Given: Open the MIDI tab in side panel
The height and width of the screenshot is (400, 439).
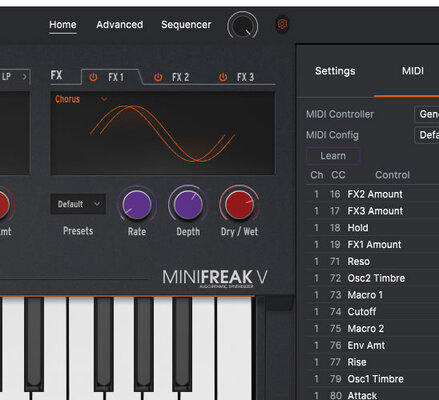Looking at the screenshot, I should pos(413,71).
